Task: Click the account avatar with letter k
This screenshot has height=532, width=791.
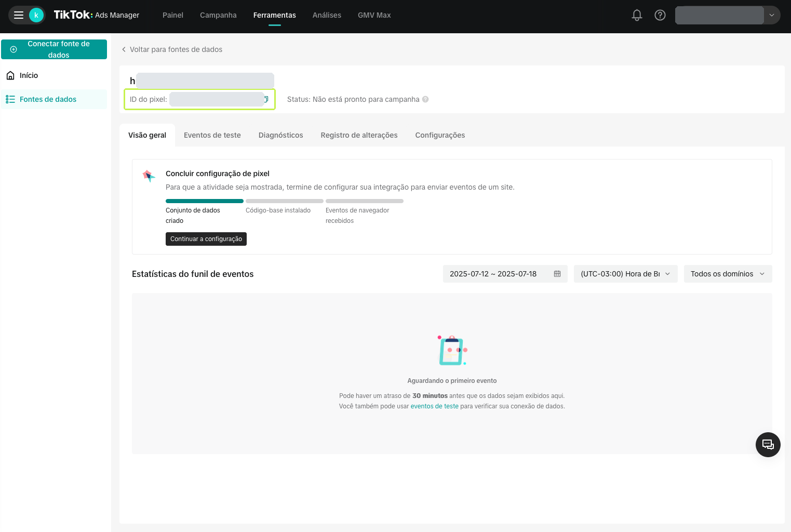Action: click(36, 15)
